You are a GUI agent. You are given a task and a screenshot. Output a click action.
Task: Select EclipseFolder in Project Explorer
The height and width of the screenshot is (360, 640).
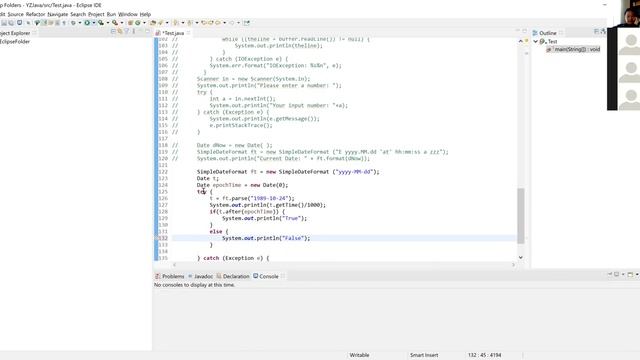(x=15, y=42)
